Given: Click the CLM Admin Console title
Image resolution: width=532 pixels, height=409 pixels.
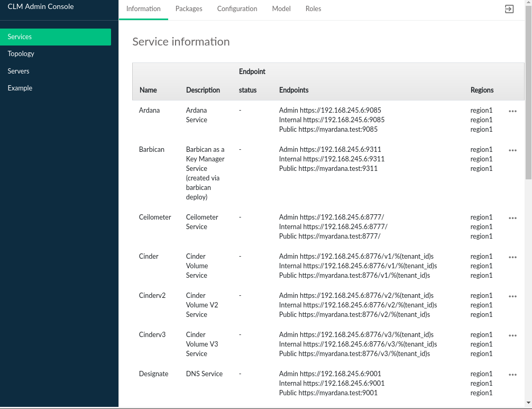Looking at the screenshot, I should (41, 7).
